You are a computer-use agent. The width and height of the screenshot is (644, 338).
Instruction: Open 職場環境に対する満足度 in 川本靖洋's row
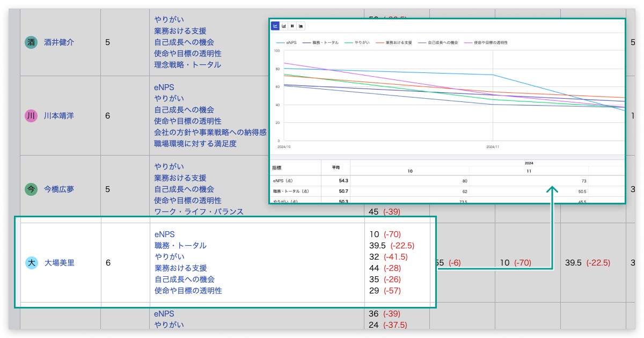[195, 144]
